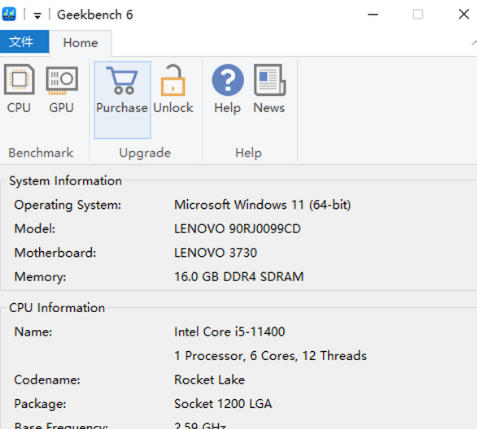Run the GPU benchmark icon
The height and width of the screenshot is (429, 477).
point(62,80)
